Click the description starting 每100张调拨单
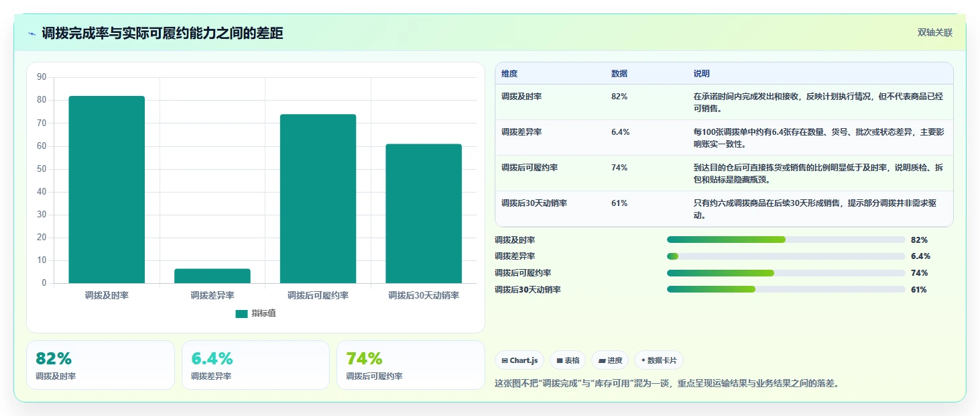Image resolution: width=980 pixels, height=416 pixels. 818,138
